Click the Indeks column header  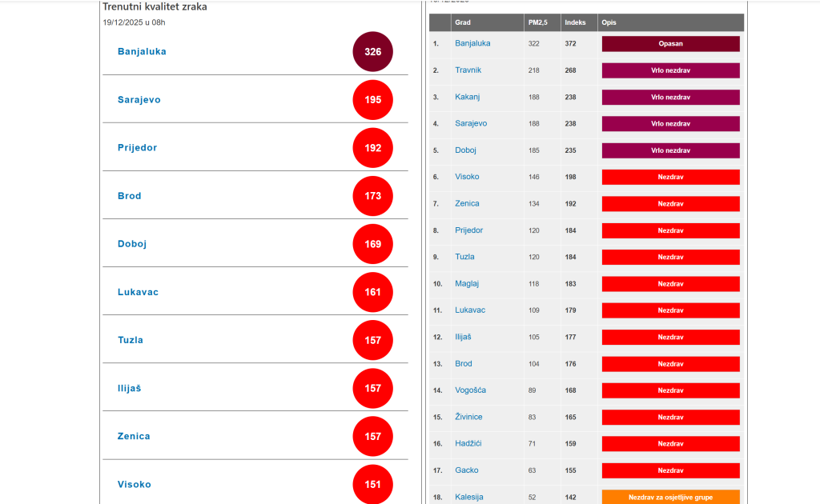[574, 22]
